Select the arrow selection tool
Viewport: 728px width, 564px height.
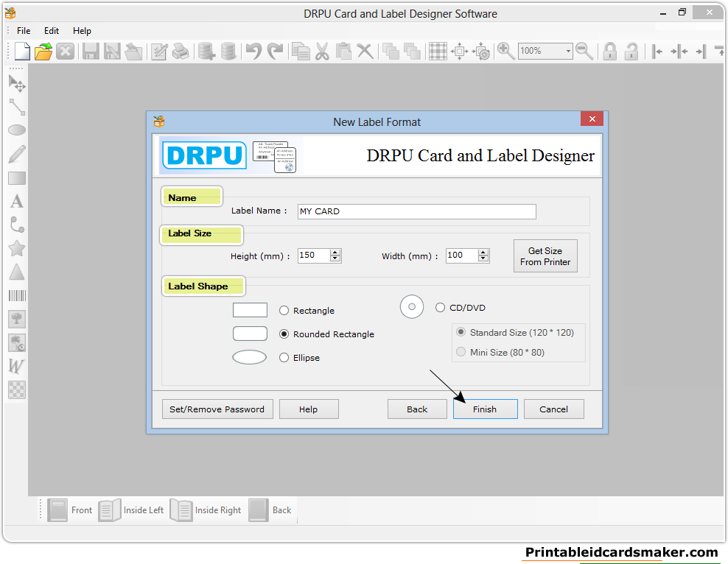(17, 84)
